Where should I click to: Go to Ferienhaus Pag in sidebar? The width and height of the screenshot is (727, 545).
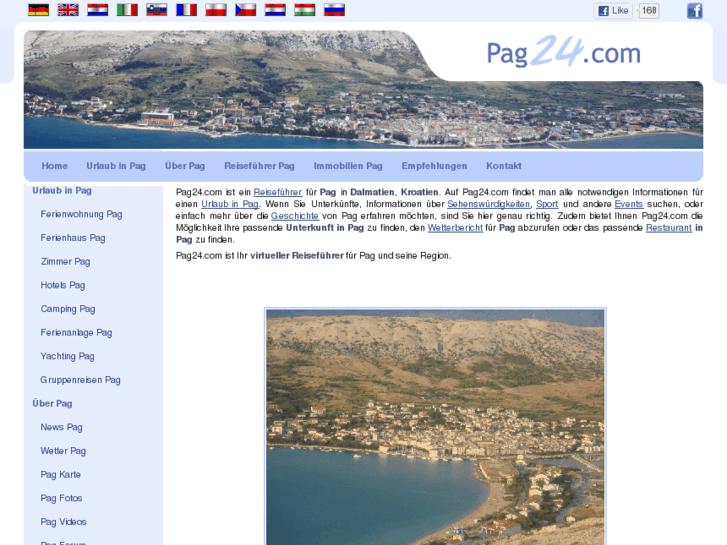pos(73,237)
